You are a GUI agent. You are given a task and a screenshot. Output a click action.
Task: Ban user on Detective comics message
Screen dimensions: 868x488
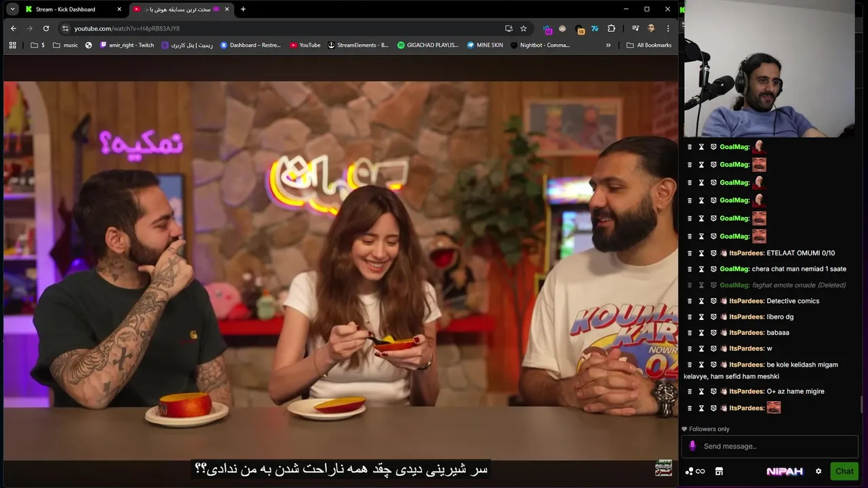(713, 301)
